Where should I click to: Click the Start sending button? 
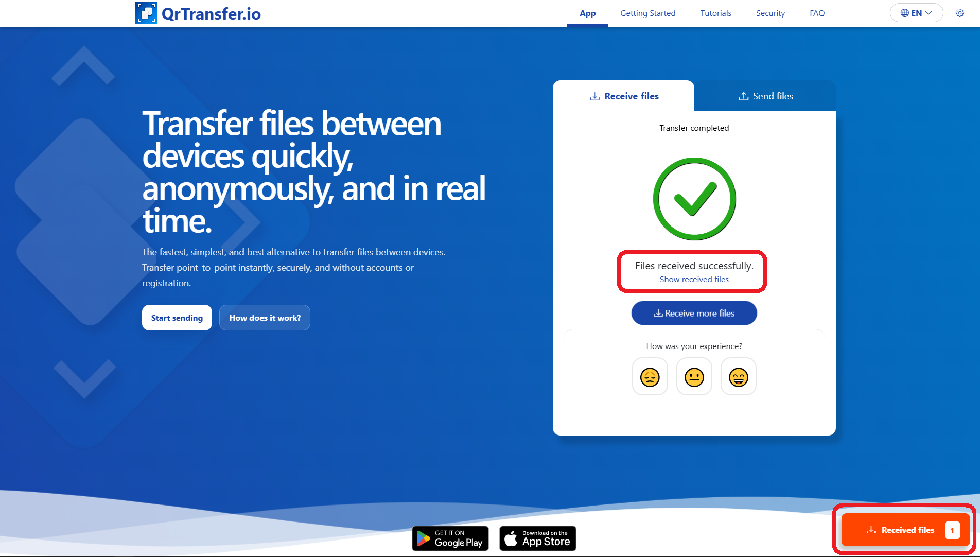pos(177,318)
